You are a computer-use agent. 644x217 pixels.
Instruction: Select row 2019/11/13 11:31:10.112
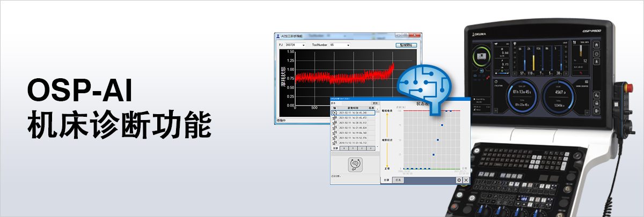pyautogui.click(x=353, y=143)
